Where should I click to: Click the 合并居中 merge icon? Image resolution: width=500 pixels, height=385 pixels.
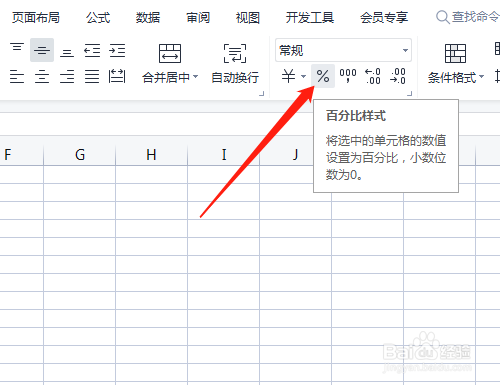pos(170,53)
